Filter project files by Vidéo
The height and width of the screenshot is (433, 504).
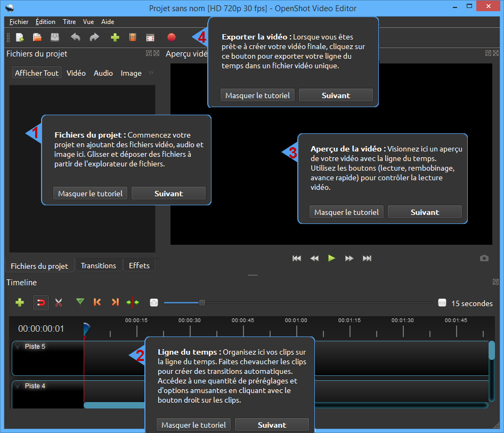pos(76,73)
